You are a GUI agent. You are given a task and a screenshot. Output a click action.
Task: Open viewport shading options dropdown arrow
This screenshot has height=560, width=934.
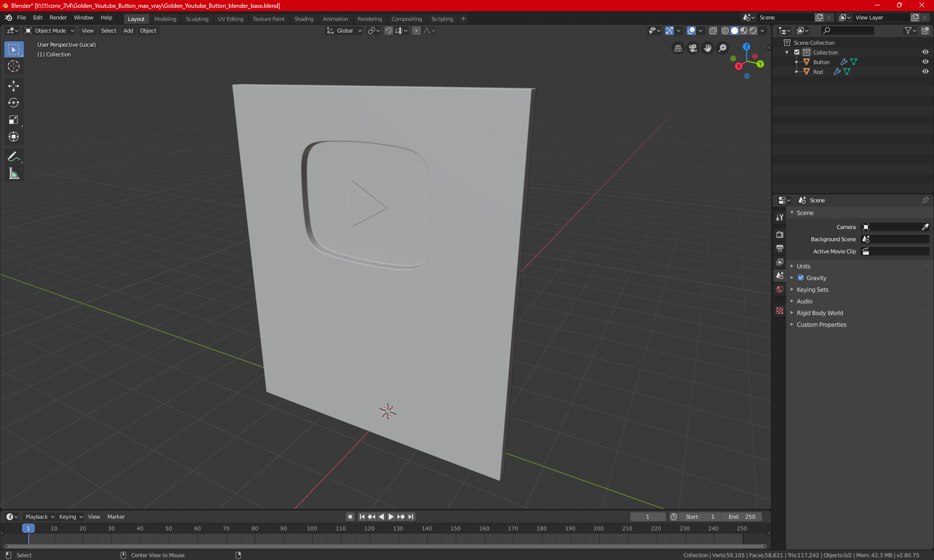tap(762, 31)
